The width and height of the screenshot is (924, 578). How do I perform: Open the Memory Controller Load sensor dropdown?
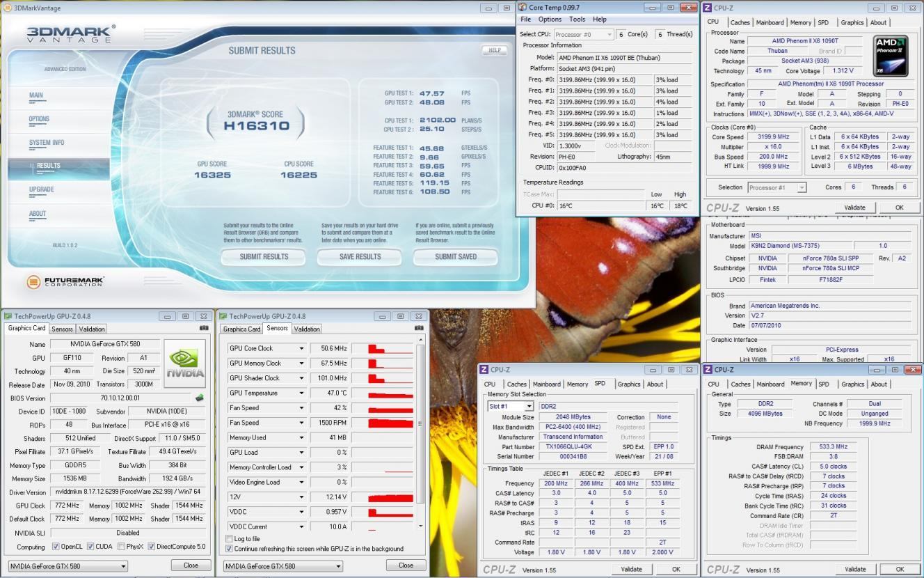pyautogui.click(x=301, y=467)
